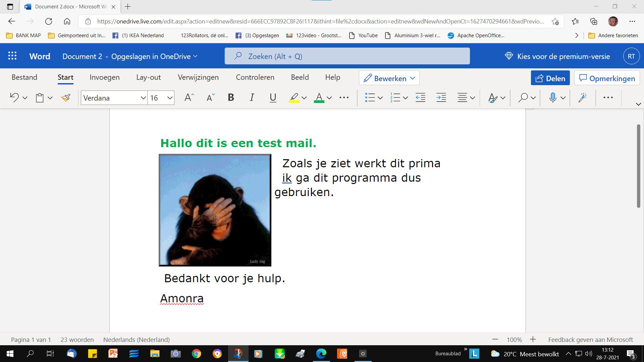The image size is (644, 362).
Task: Toggle italic formatting
Action: tap(252, 98)
